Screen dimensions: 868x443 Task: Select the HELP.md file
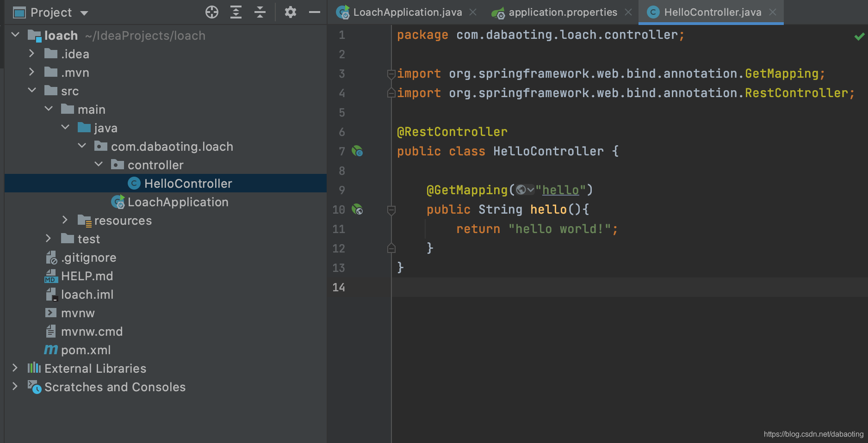click(87, 276)
